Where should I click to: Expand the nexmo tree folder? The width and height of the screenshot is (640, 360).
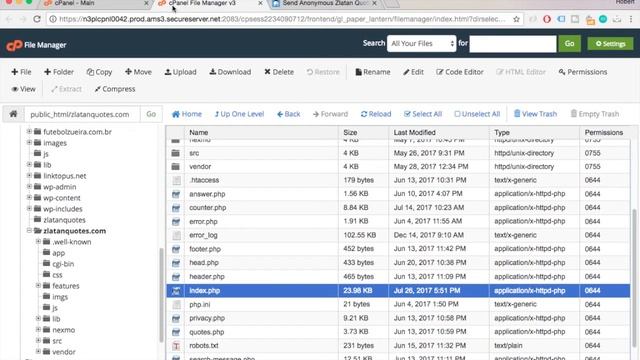tap(38, 329)
